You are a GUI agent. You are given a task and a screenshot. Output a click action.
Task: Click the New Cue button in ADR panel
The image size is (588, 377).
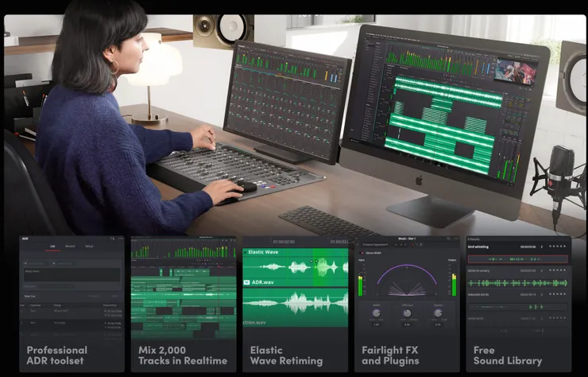point(30,296)
